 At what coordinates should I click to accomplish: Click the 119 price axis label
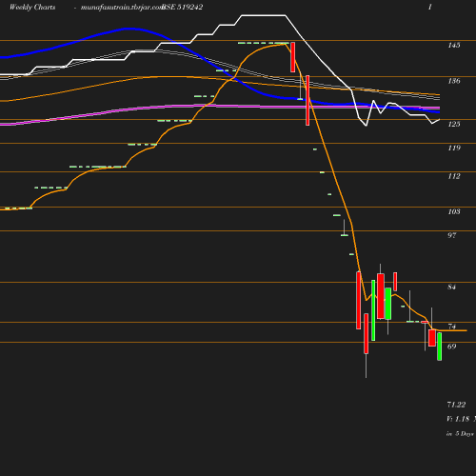454,148
